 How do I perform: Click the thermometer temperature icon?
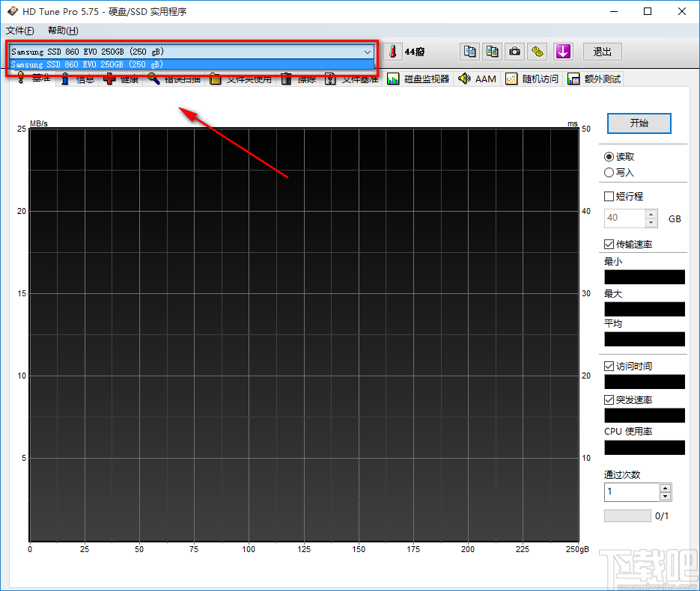click(x=392, y=52)
